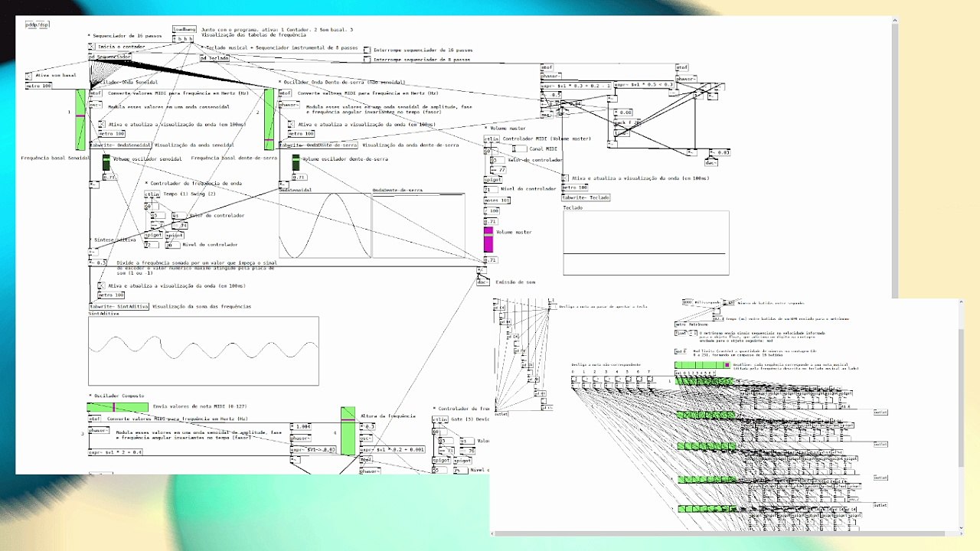Open the 'pd Teclado' subpatch object
Screen dimensions: 980x551
(215, 57)
